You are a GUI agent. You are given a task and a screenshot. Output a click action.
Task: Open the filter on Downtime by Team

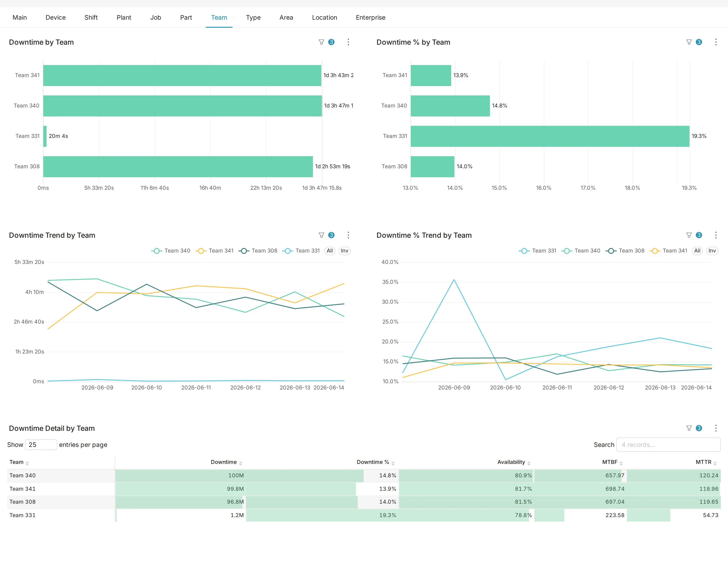pos(321,42)
